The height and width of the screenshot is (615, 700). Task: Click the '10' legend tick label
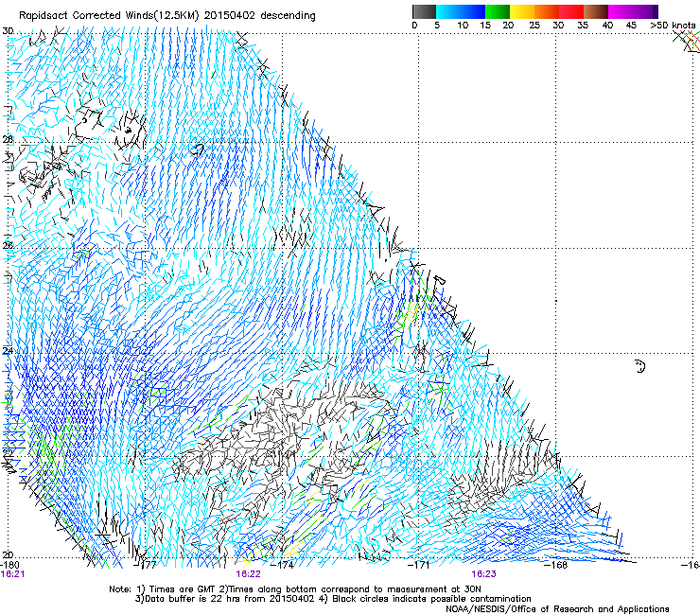pos(463,26)
